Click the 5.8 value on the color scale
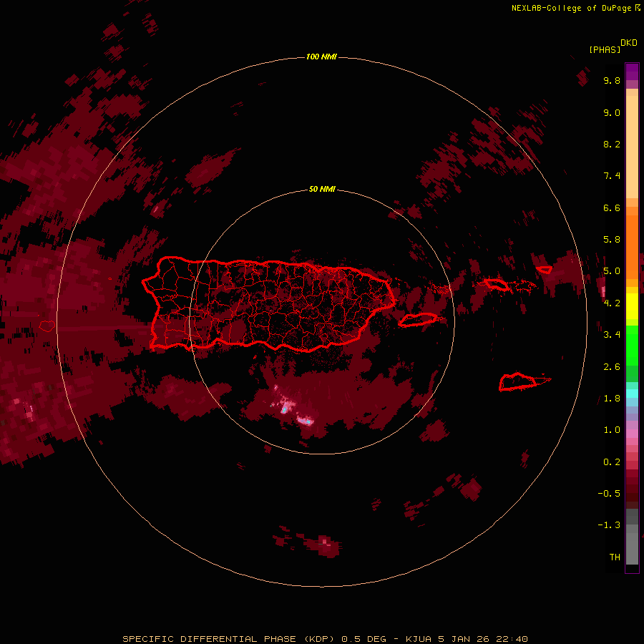The width and height of the screenshot is (644, 644). [612, 240]
